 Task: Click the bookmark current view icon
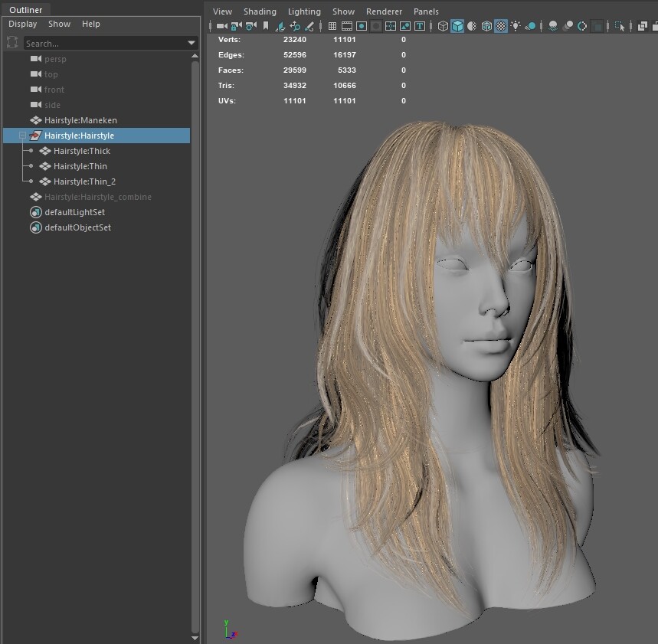(266, 26)
